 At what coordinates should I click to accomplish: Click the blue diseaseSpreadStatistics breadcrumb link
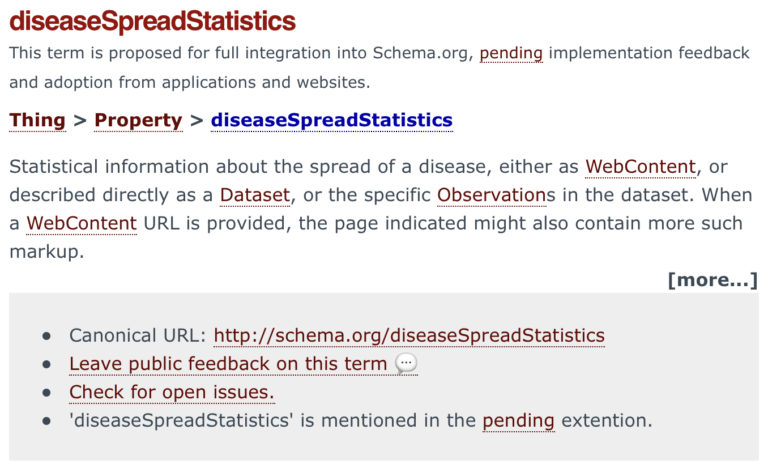click(331, 121)
